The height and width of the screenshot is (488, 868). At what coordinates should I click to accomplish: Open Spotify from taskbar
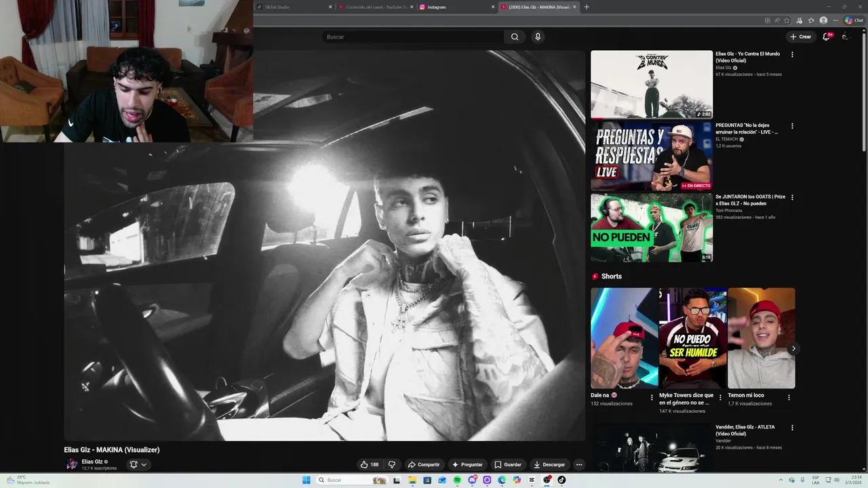[x=457, y=480]
